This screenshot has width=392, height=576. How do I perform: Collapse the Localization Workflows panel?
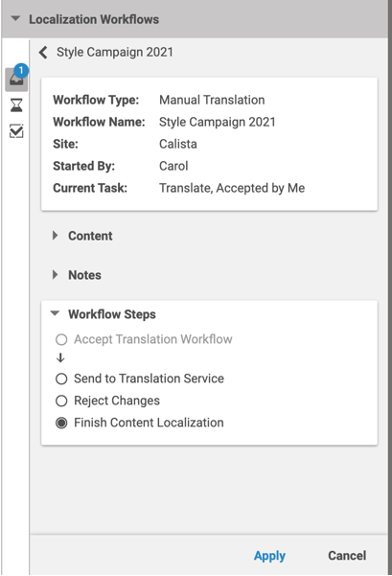tap(15, 18)
